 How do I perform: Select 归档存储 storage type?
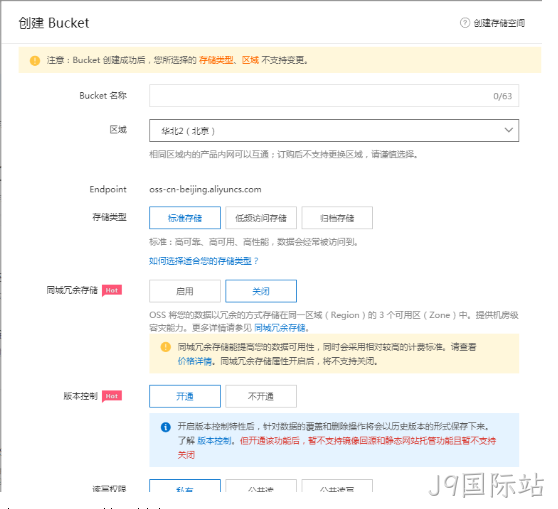click(x=337, y=217)
